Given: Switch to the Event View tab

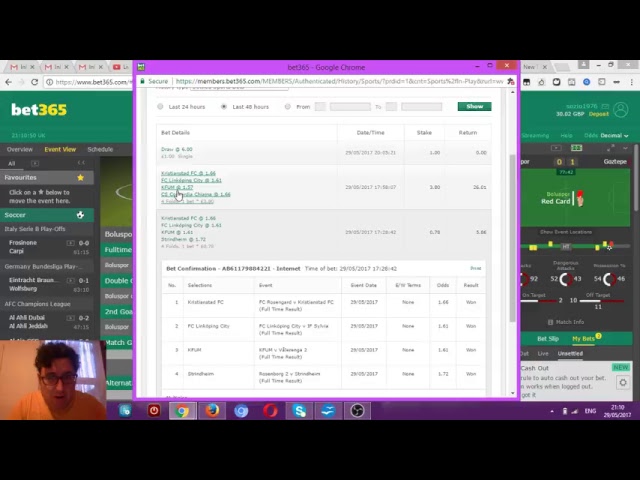Looking at the screenshot, I should click(x=60, y=149).
